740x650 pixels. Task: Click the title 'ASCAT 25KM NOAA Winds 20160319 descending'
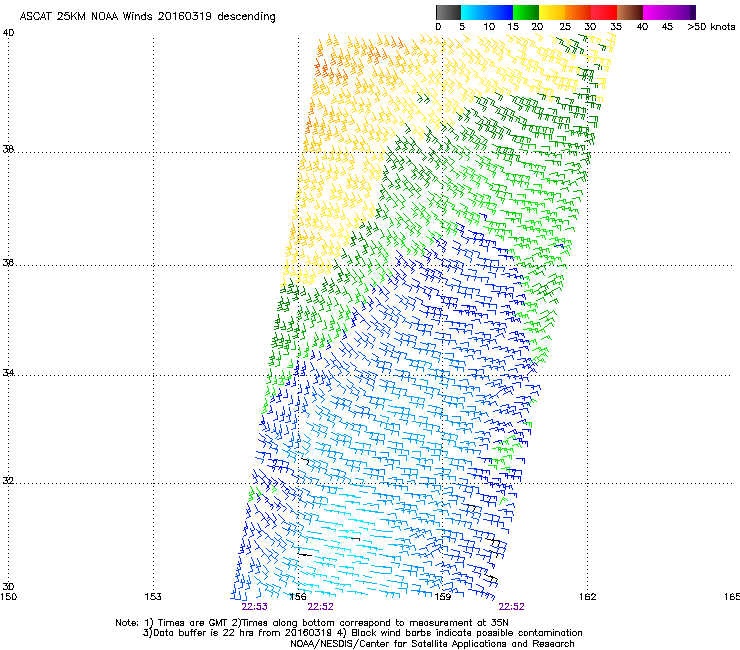(147, 17)
